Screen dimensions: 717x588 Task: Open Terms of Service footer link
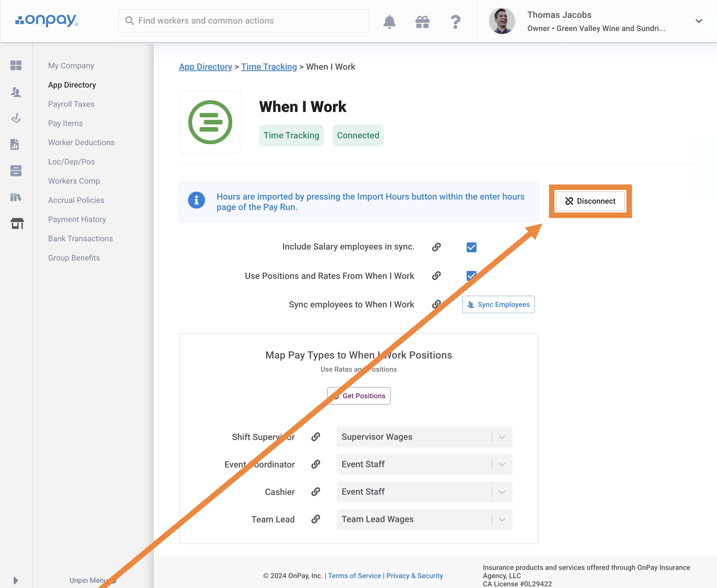click(x=354, y=576)
